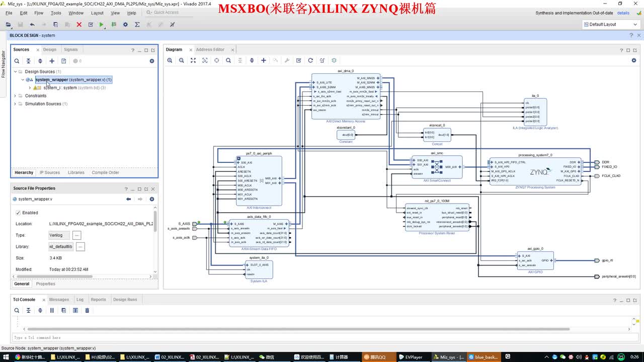Switch to Signals tab
Image resolution: width=644 pixels, height=362 pixels.
[x=71, y=49]
